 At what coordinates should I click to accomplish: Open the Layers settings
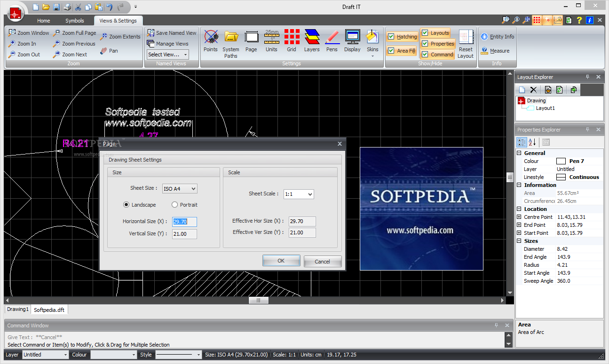click(312, 41)
